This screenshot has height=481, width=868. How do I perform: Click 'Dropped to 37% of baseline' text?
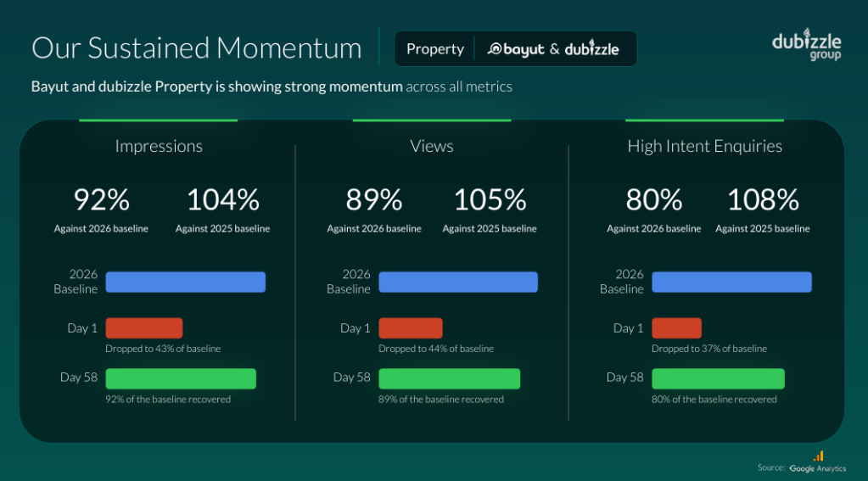(x=709, y=349)
